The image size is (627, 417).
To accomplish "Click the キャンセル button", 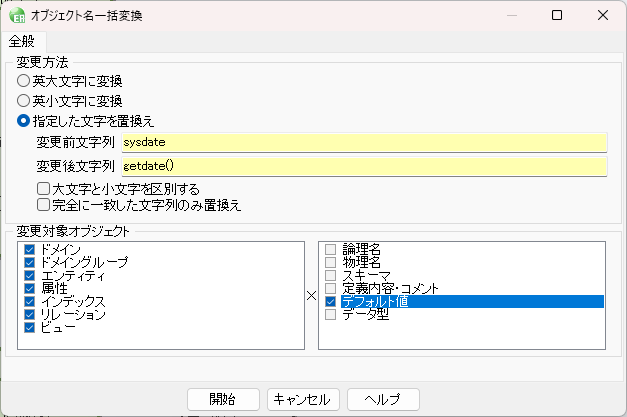I will tap(303, 399).
